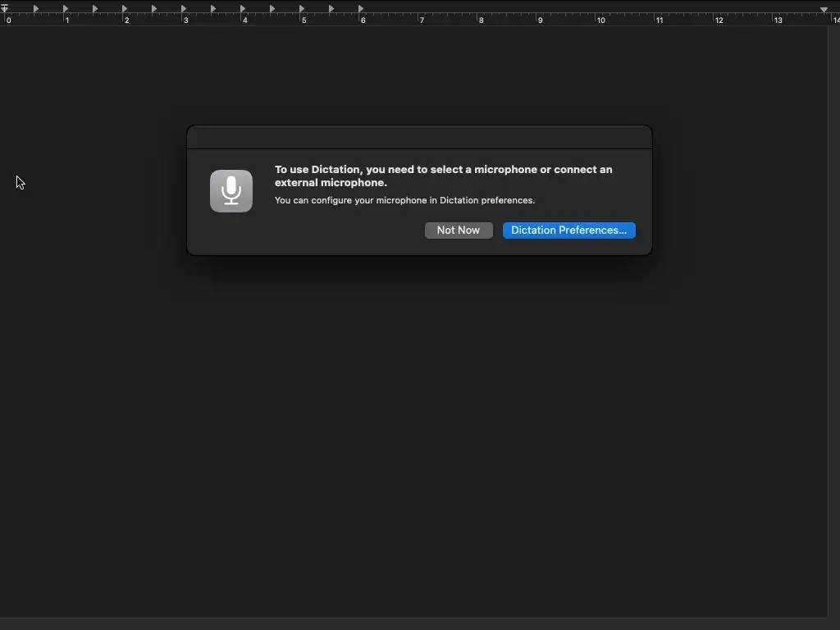
Task: Click the tab stop at ruler mark 2
Action: click(125, 8)
